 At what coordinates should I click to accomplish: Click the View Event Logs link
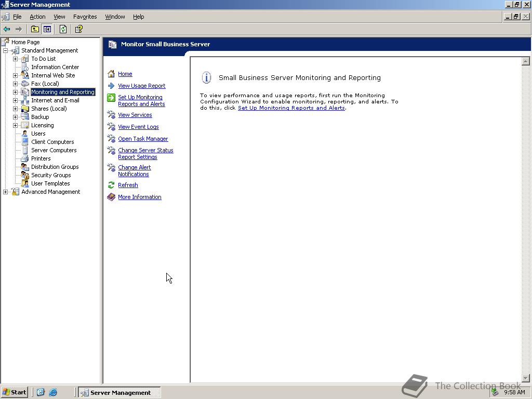tap(138, 127)
